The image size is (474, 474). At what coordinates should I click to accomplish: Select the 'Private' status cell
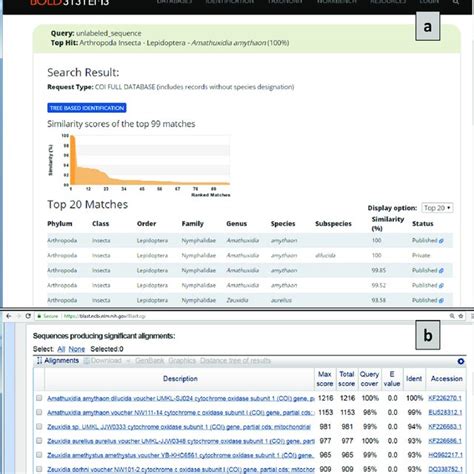pos(421,256)
